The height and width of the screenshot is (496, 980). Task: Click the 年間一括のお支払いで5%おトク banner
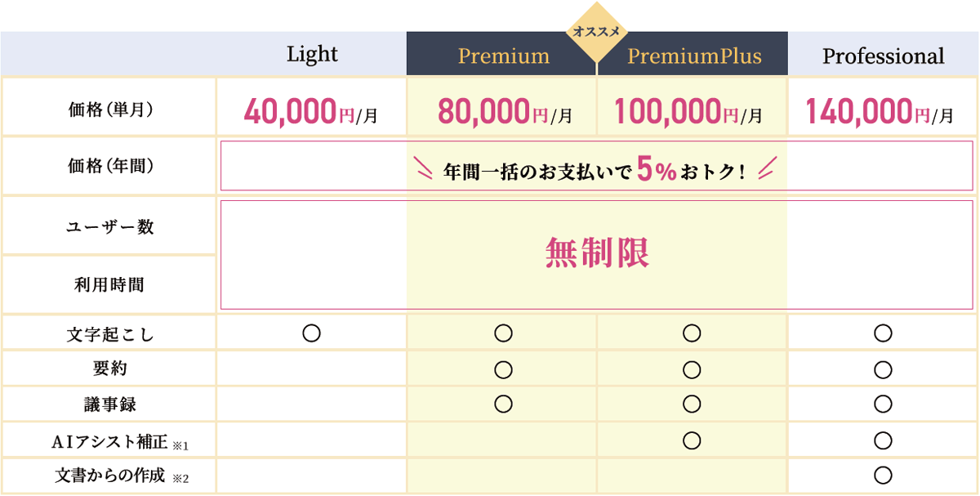[x=595, y=170]
